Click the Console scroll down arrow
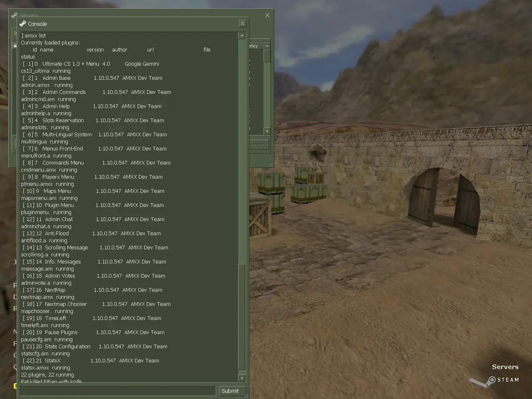The height and width of the screenshot is (399, 532). tap(242, 378)
